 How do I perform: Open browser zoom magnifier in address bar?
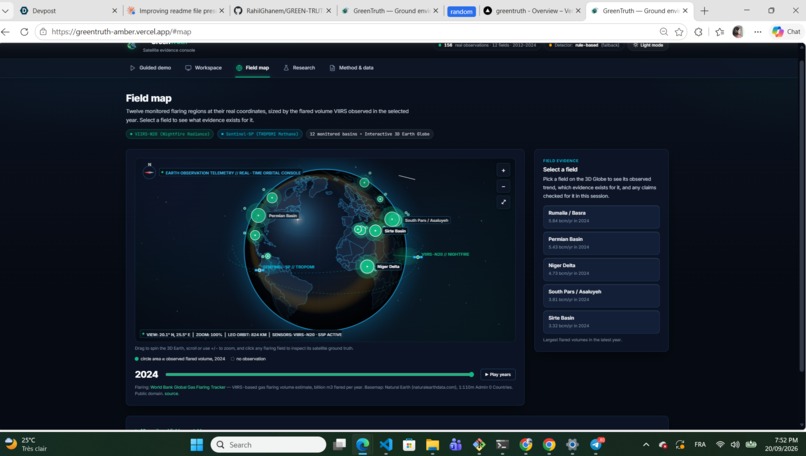click(664, 32)
